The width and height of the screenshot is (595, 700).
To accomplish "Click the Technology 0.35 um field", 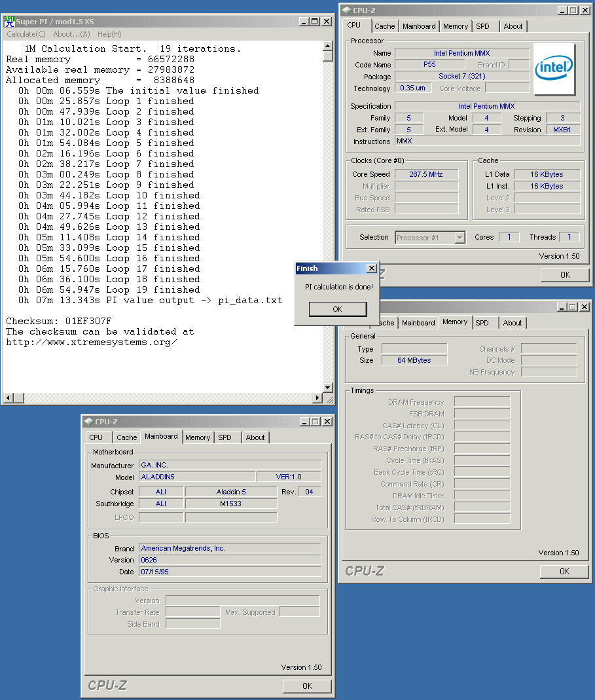I will tap(413, 88).
